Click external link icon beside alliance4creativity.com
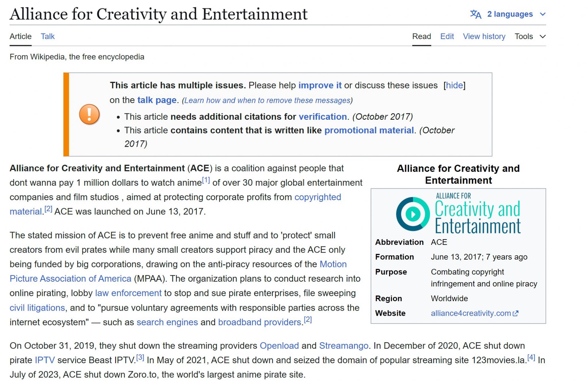This screenshot has height=381, width=588. [516, 313]
